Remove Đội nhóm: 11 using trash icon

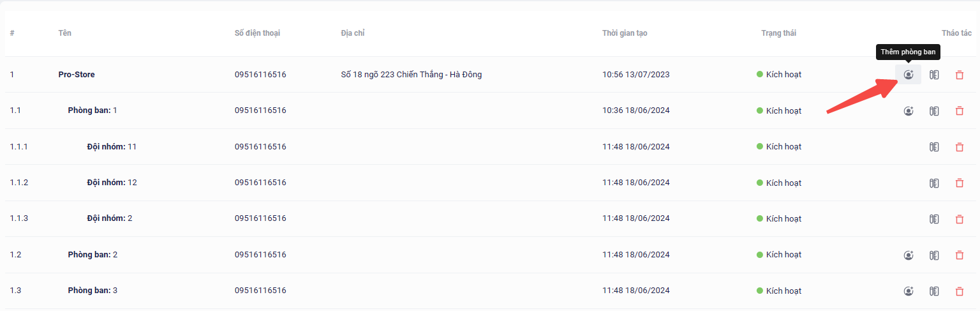[959, 147]
